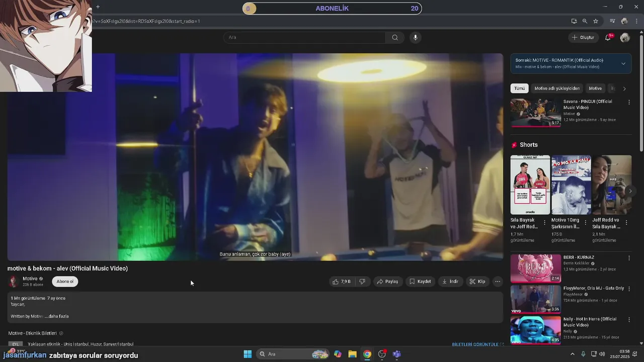Click the zoom magnifier in address bar
The image size is (644, 362).
tap(585, 21)
